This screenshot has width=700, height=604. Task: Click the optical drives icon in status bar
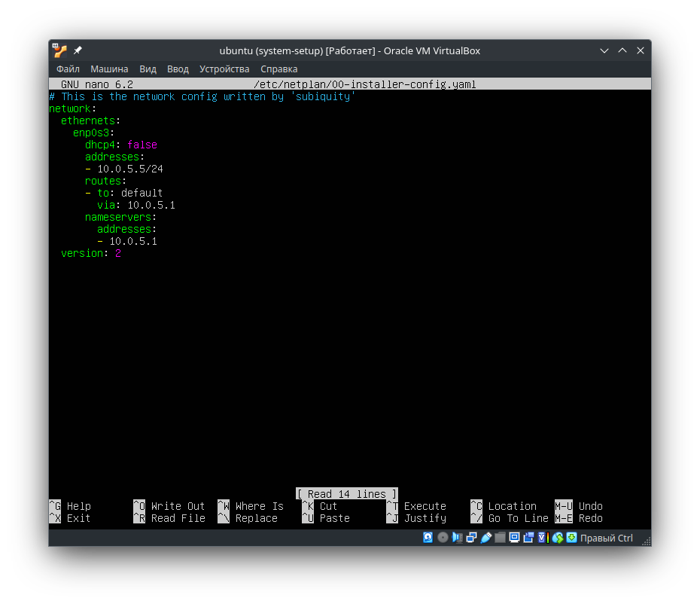point(443,538)
